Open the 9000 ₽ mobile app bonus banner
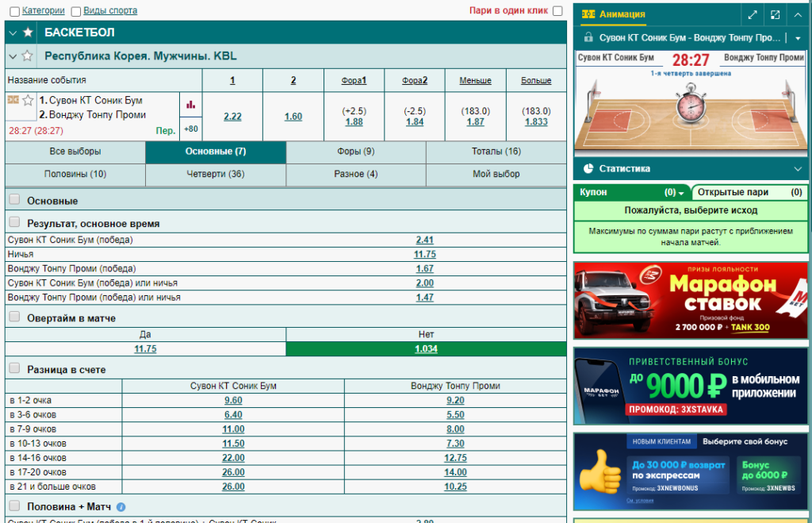 691,386
